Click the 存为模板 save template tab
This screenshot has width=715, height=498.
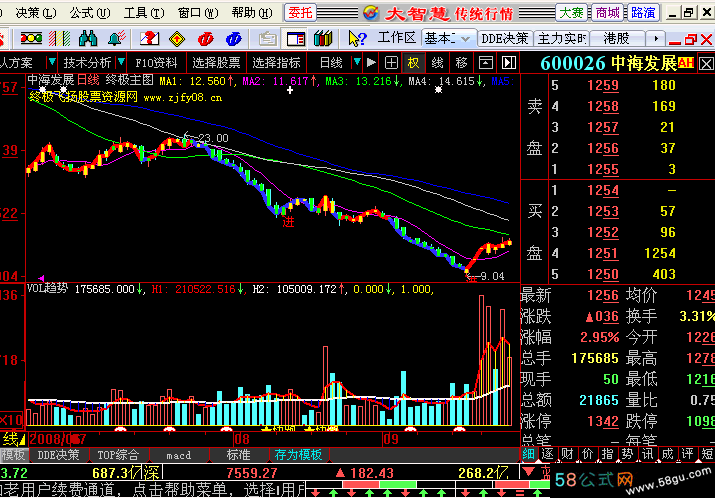[x=298, y=455]
